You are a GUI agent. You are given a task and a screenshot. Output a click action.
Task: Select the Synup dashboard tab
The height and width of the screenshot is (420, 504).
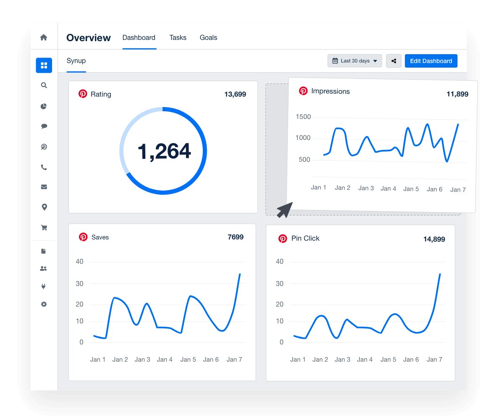coord(76,61)
